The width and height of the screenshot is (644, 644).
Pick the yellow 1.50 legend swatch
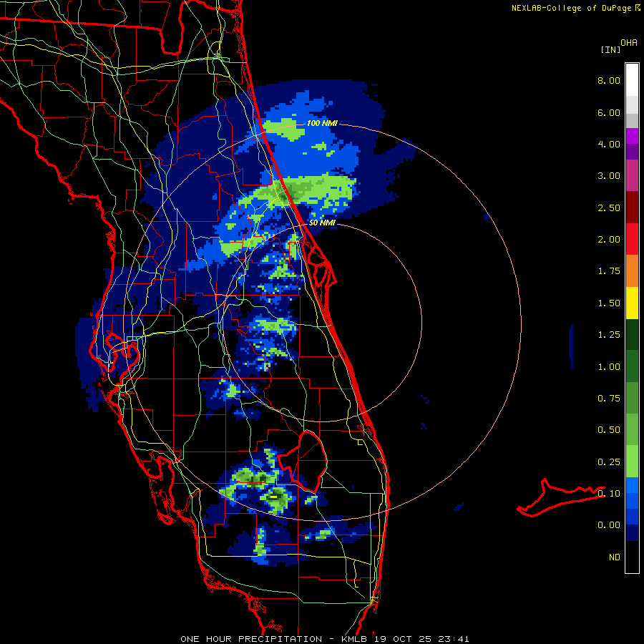pos(632,303)
